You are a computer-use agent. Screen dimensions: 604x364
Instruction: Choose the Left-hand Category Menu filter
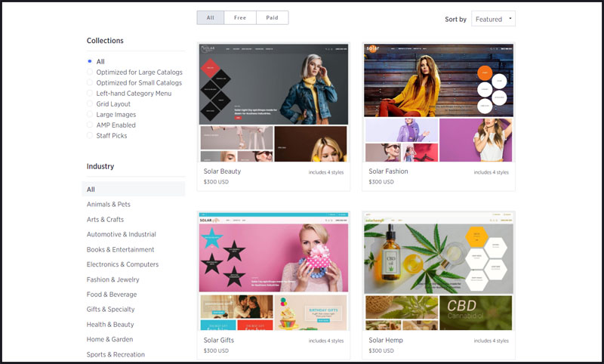click(91, 94)
